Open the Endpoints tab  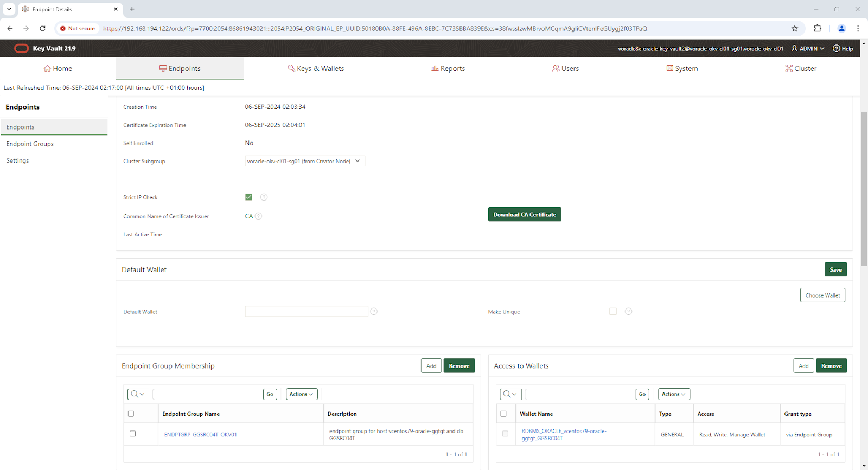click(x=180, y=68)
